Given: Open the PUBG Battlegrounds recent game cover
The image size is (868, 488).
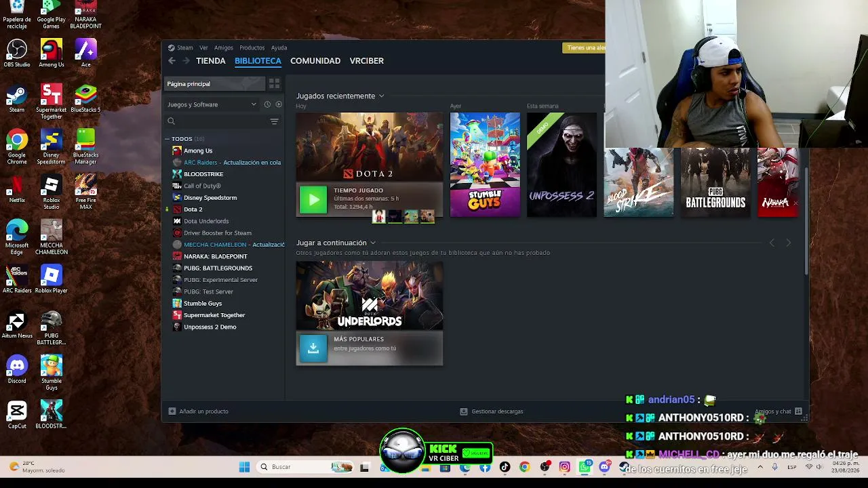Looking at the screenshot, I should click(715, 182).
